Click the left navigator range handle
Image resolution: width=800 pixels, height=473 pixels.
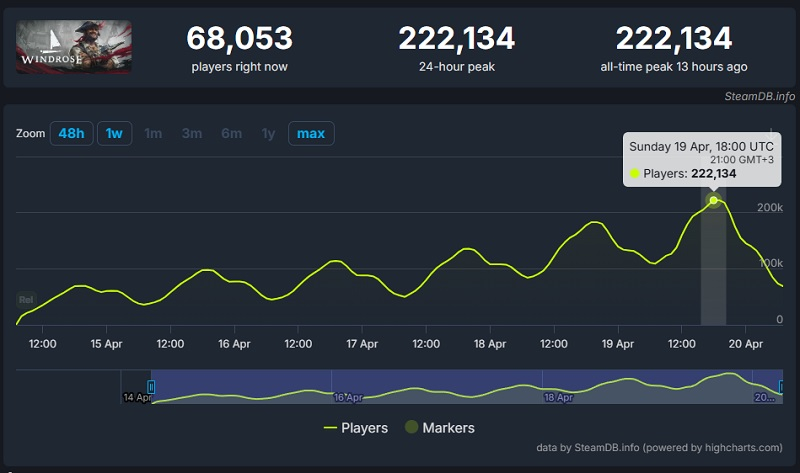click(152, 386)
